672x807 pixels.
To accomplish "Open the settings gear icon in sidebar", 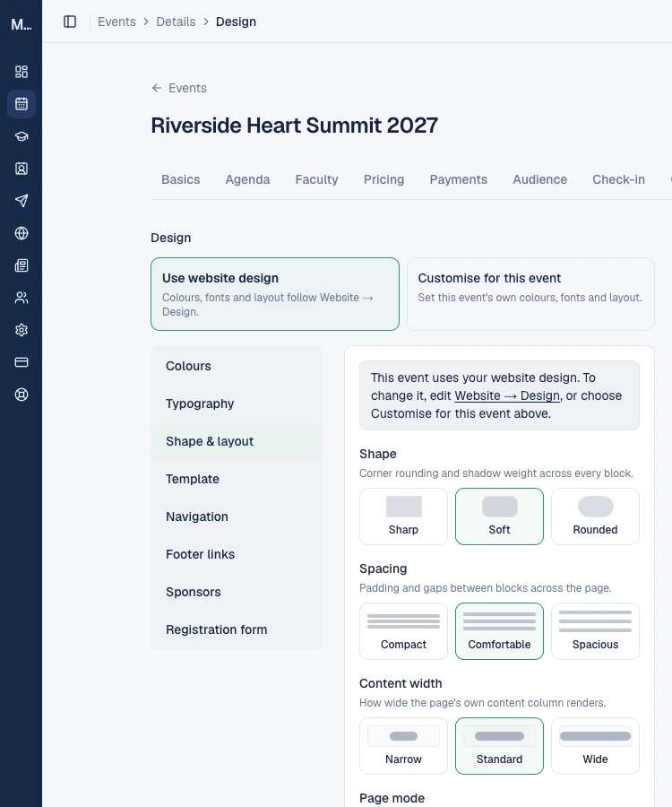I will pos(22,330).
